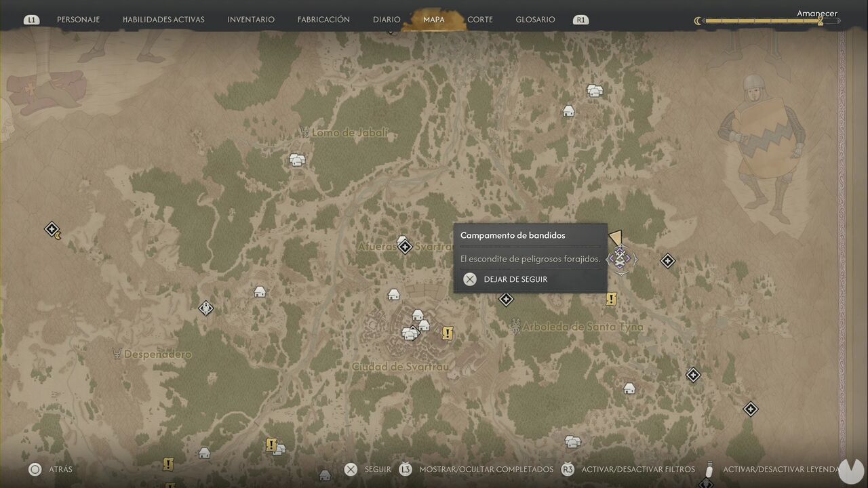Click the Campamento de bandidos tooltip title

coord(513,235)
